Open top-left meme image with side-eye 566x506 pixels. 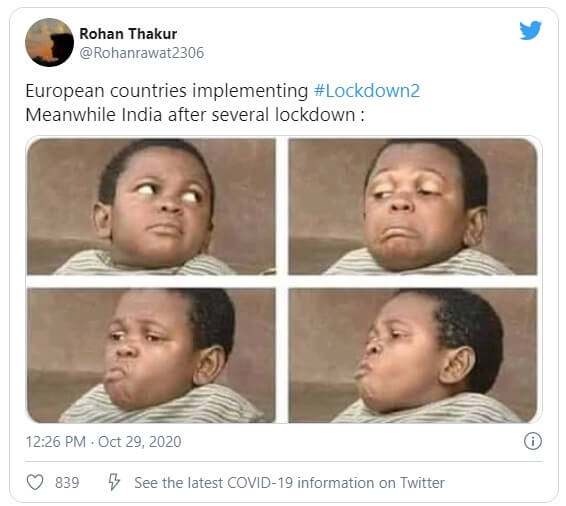click(x=151, y=206)
